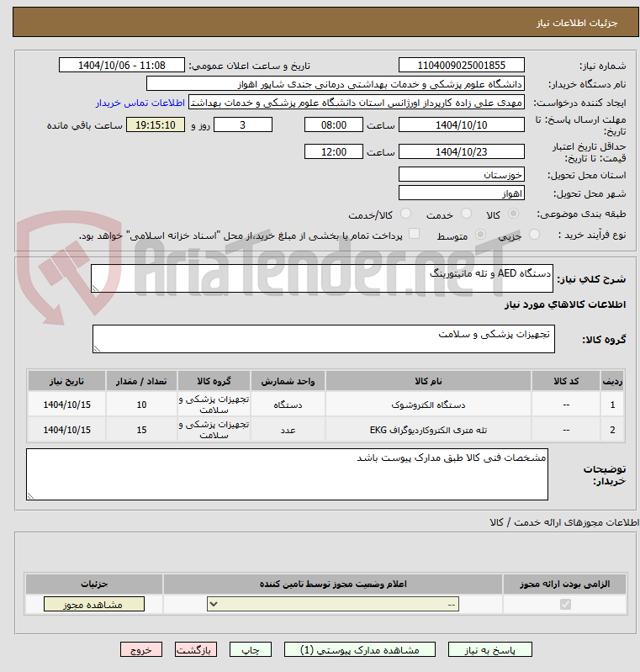This screenshot has height=672, width=640.
Task: Select the کالا radio button
Action: [513, 214]
